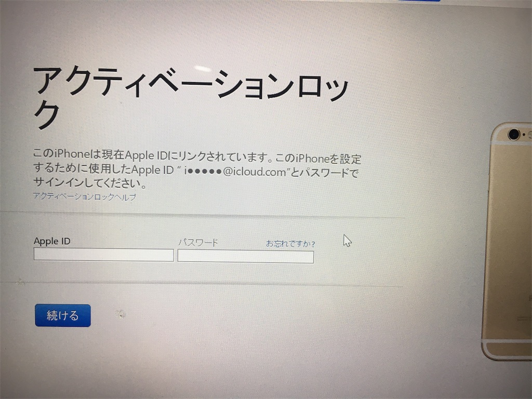This screenshot has width=532, height=399.
Task: Click the gold iPhone image
Action: 507,241
